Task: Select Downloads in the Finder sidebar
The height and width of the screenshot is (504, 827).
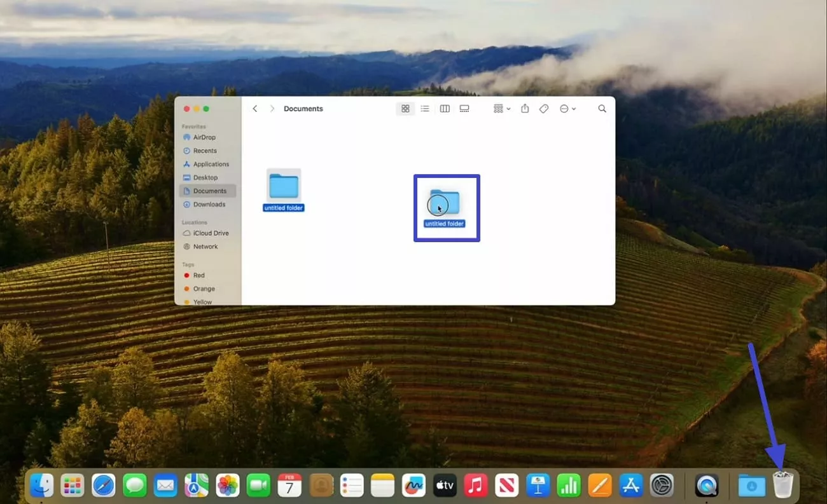Action: tap(207, 204)
